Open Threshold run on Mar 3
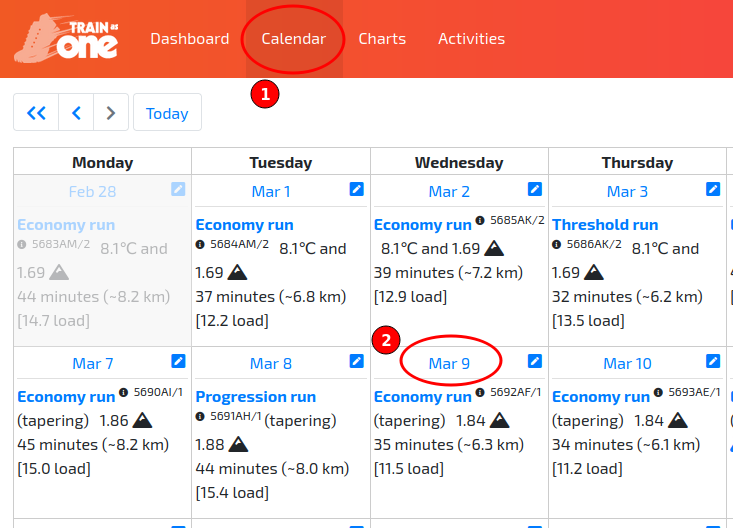 [x=605, y=225]
